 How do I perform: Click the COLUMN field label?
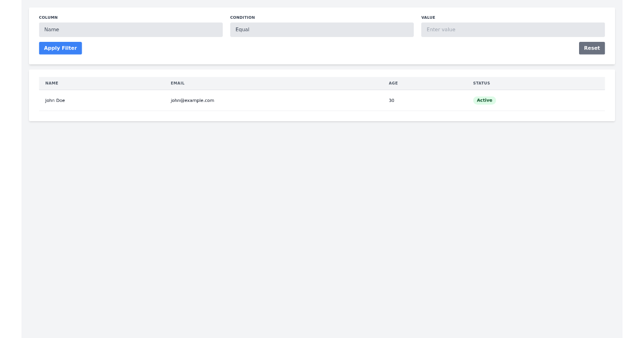[48, 17]
